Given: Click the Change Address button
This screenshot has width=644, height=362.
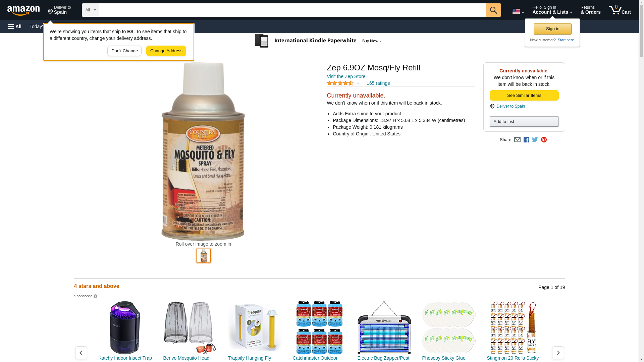Looking at the screenshot, I should pyautogui.click(x=166, y=51).
